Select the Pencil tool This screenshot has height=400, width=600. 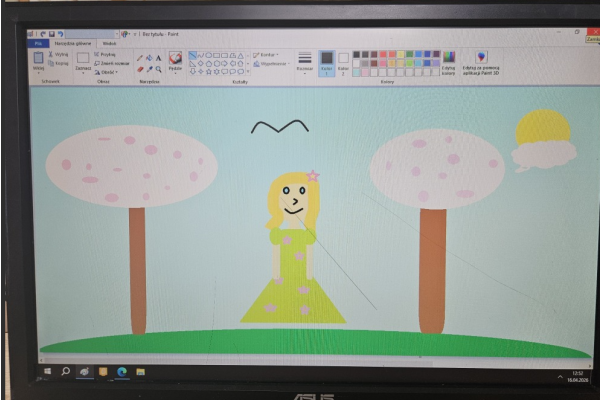click(140, 58)
